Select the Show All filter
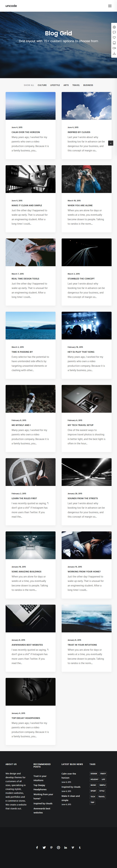This screenshot has width=117, height=868. [29, 85]
